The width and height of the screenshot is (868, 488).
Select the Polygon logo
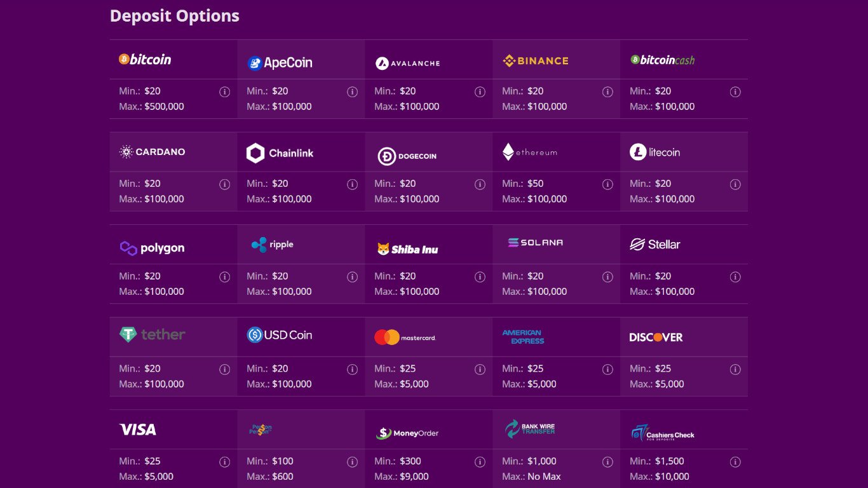[152, 248]
